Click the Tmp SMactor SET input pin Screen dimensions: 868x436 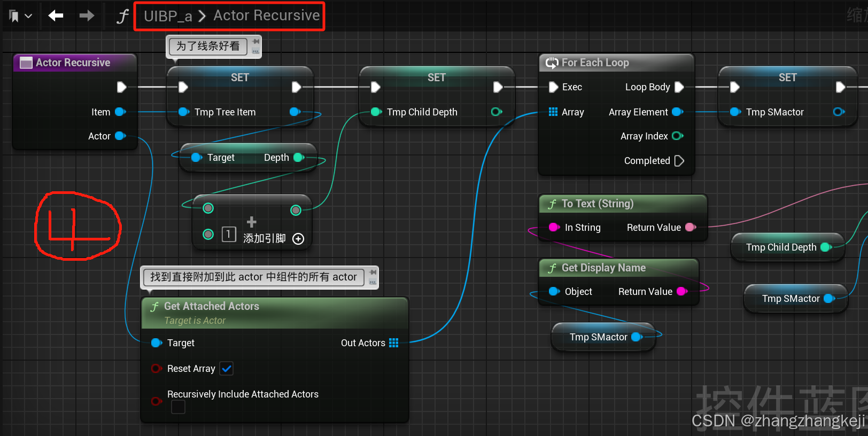click(735, 112)
